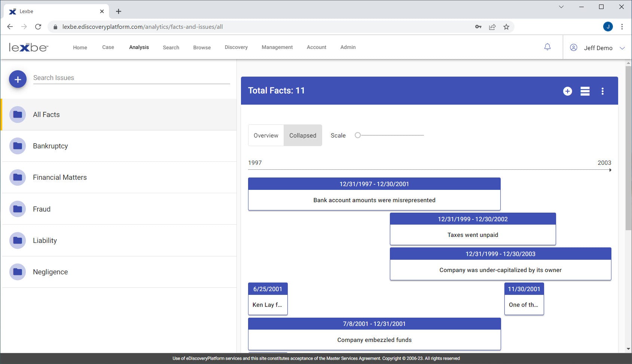Open the facts list view icon
Viewport: 632px width, 364px height.
(x=585, y=91)
